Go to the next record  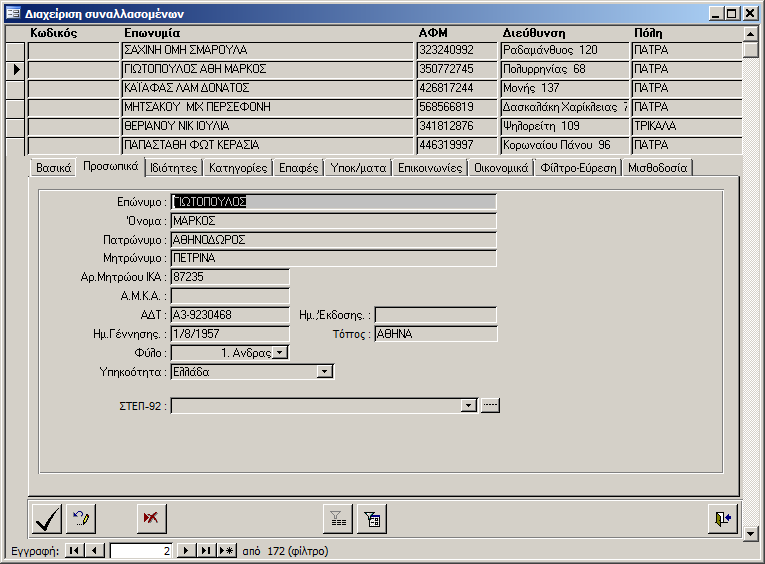coord(185,551)
